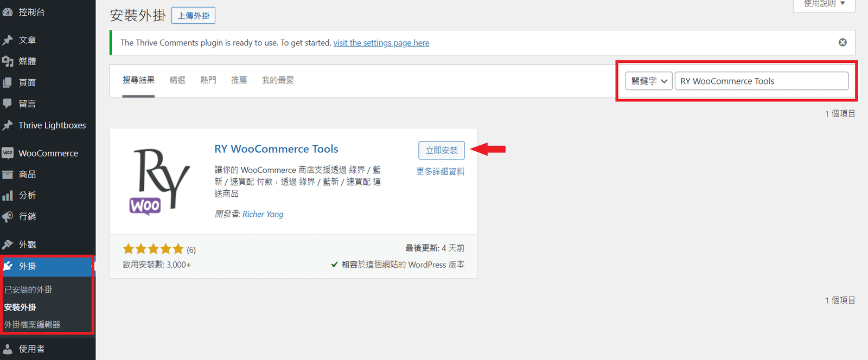Viewport: 868px width, 360px height.
Task: Open 已安裝的外掛 submenu item
Action: [x=28, y=290]
